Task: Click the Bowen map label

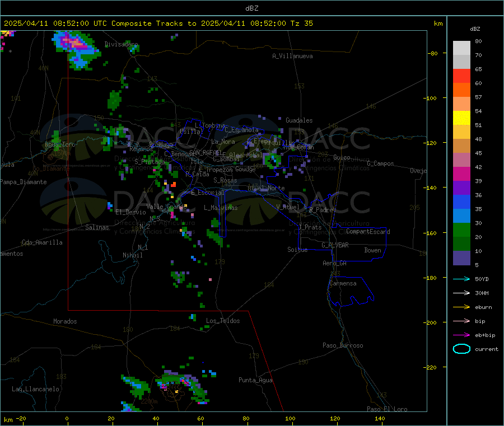Action: click(372, 250)
